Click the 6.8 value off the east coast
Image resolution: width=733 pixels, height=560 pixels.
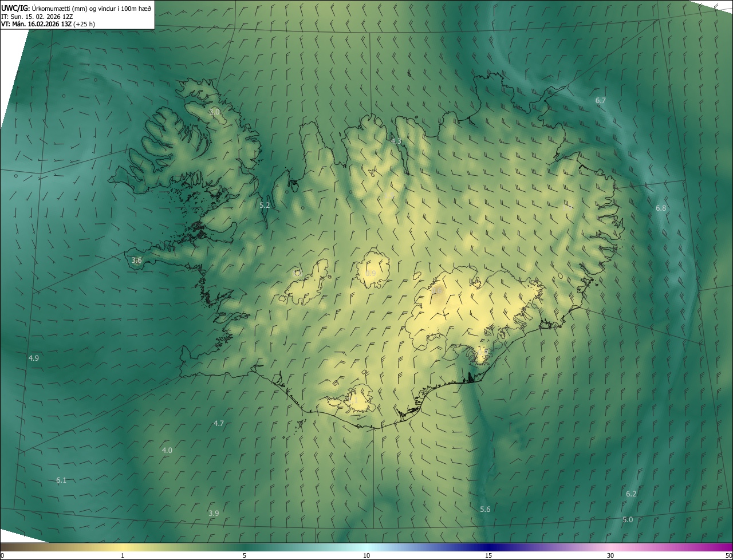click(x=661, y=208)
